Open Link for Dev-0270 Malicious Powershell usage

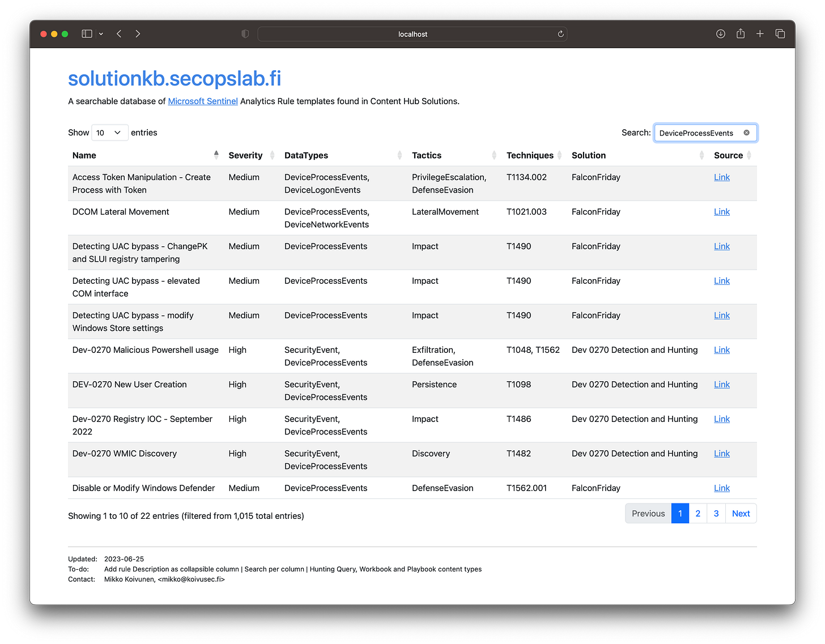coord(722,350)
